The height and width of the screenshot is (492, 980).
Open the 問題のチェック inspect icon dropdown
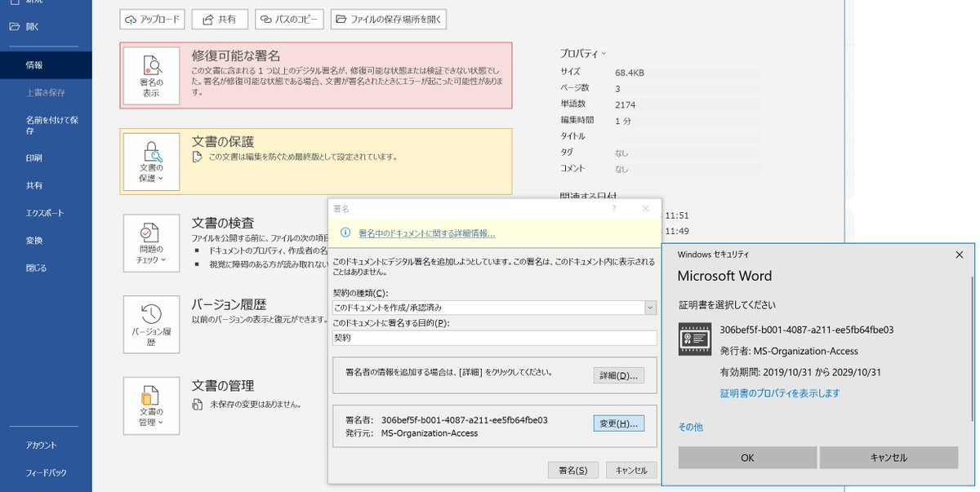click(x=151, y=242)
